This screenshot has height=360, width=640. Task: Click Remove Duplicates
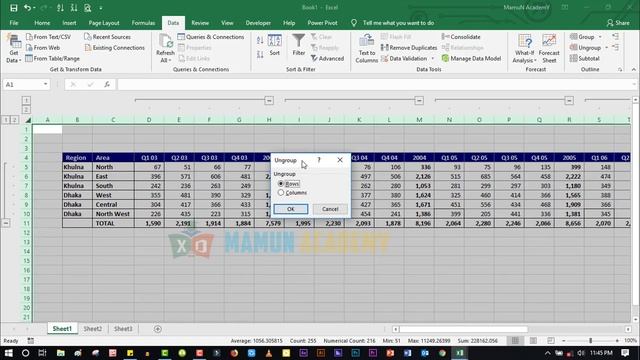[x=409, y=48]
